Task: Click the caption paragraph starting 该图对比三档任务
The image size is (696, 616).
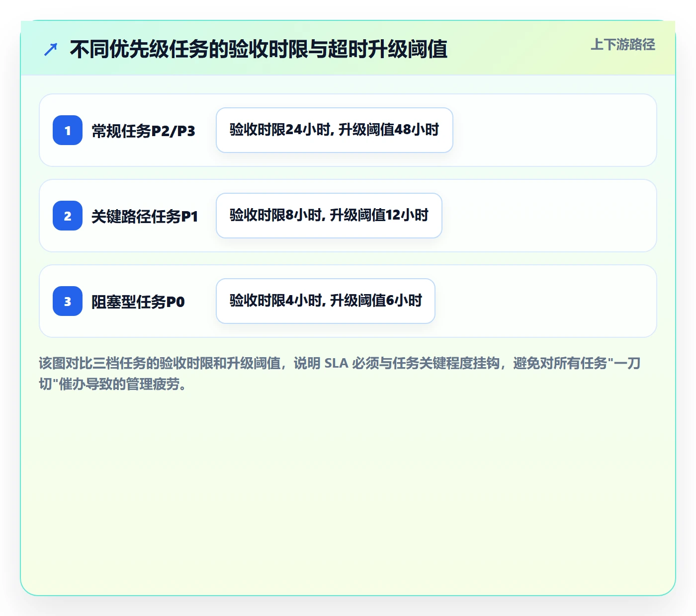Action: click(340, 374)
